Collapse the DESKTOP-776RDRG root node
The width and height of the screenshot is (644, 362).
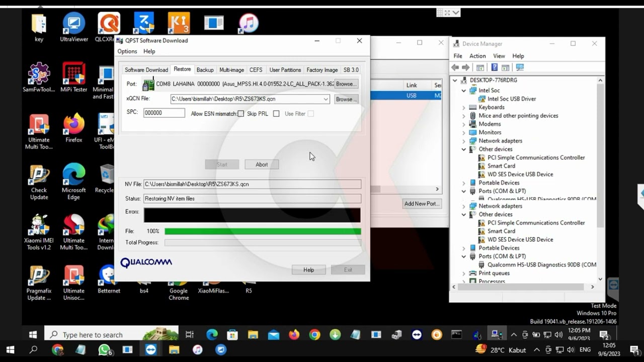click(x=455, y=80)
